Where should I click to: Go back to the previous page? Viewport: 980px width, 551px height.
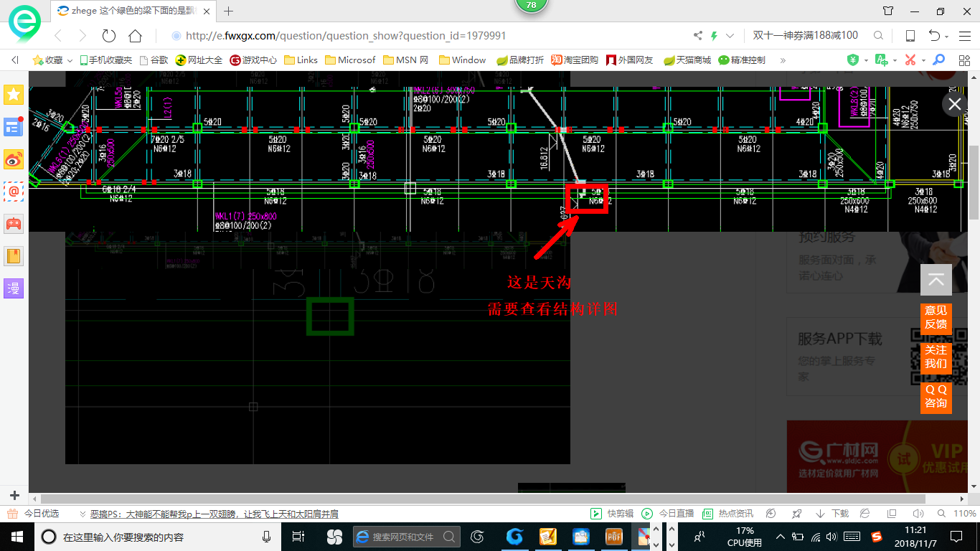coord(58,36)
